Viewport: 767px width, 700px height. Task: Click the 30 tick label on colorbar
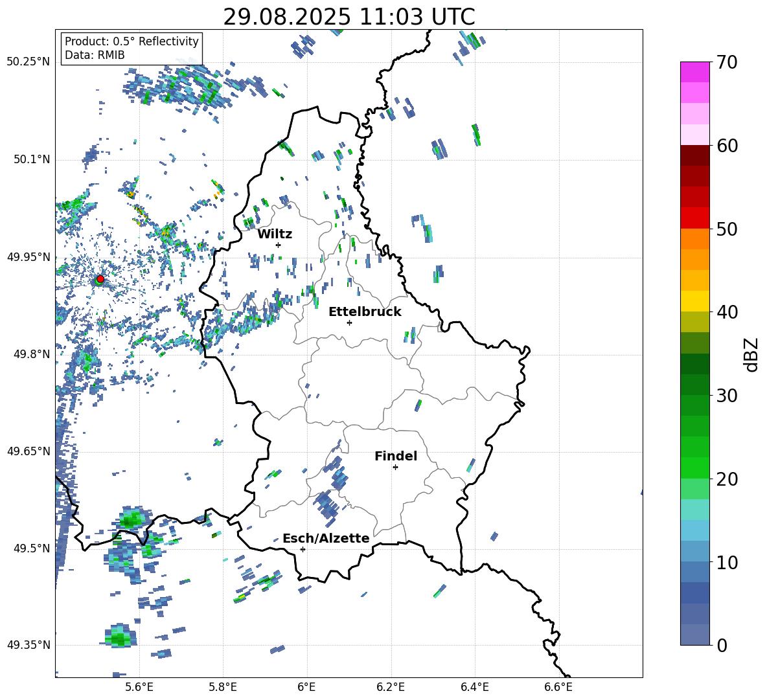click(x=727, y=396)
